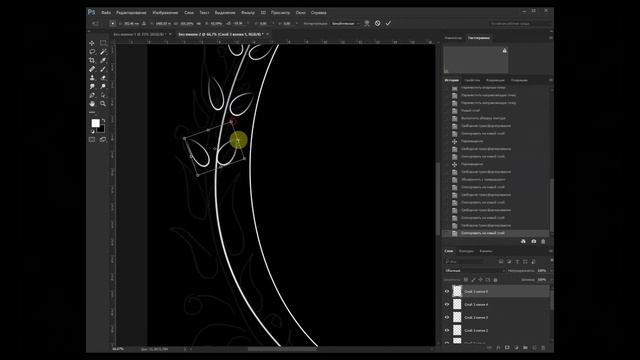This screenshot has height=360, width=640.
Task: Open the 'Изображение' menu
Action: 165,13
